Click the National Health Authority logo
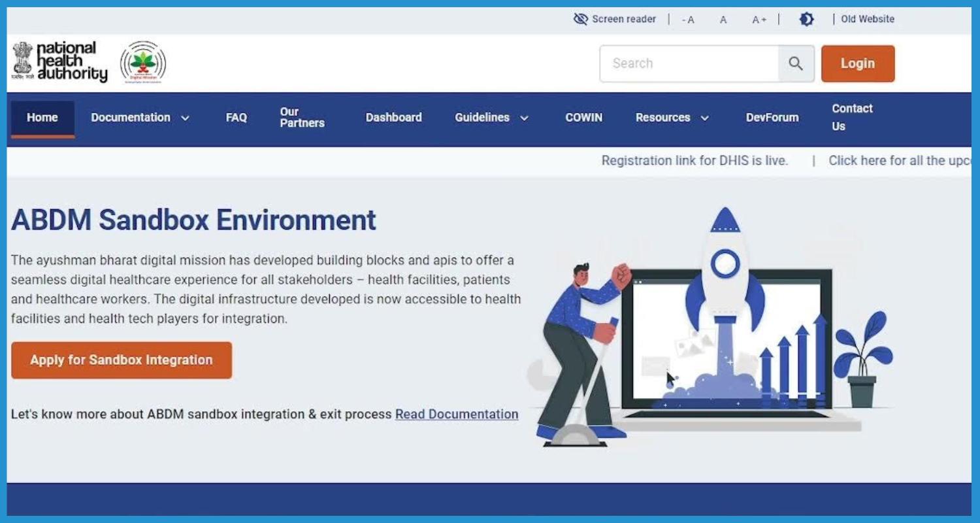This screenshot has width=980, height=523. click(60, 62)
